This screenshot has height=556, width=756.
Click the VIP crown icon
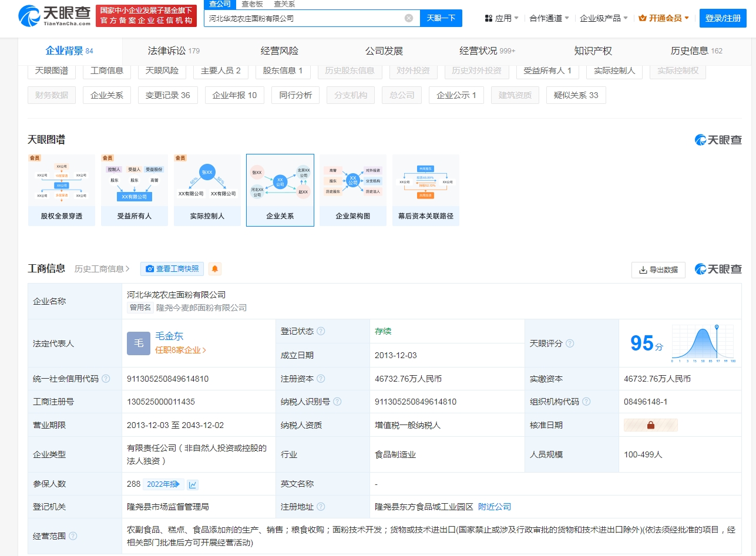coord(642,18)
